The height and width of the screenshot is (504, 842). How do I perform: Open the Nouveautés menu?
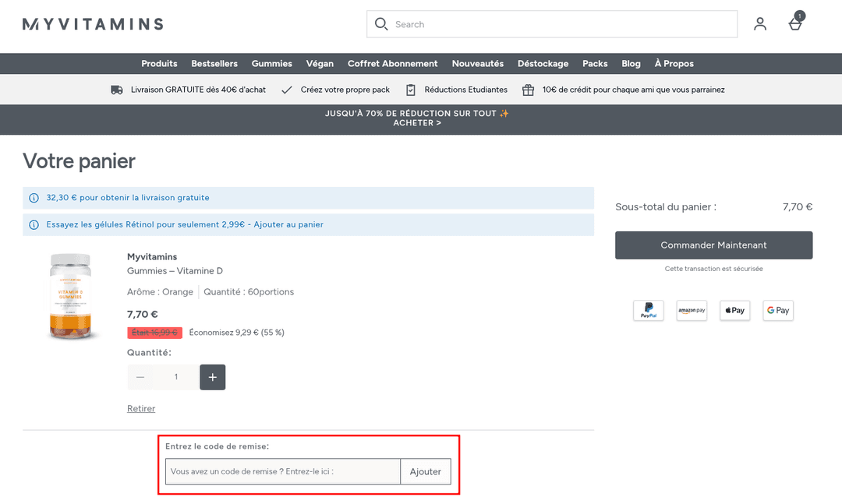(x=478, y=63)
